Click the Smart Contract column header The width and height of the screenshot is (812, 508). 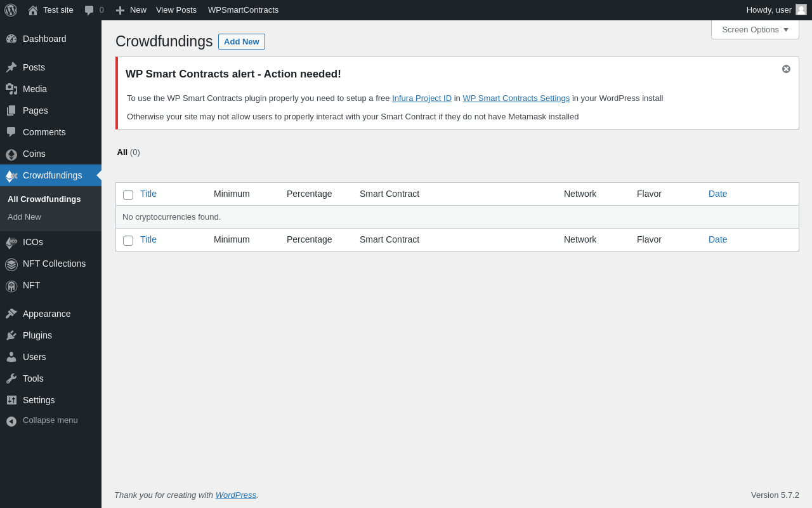tap(390, 194)
